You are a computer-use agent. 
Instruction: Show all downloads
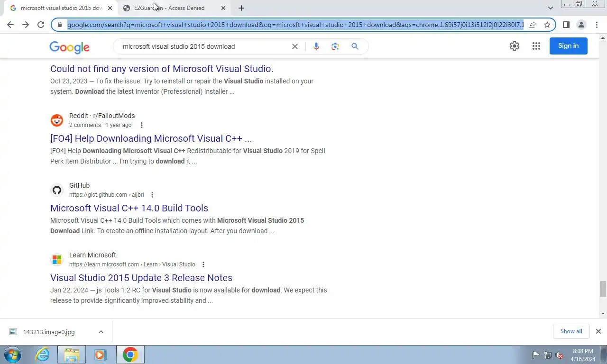click(571, 331)
